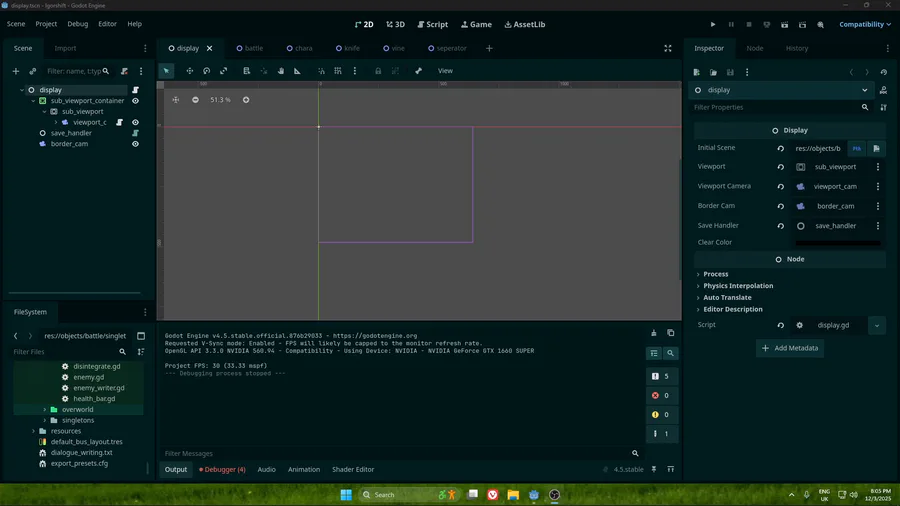Open the AssetLib workspace
900x506 pixels.
[525, 25]
